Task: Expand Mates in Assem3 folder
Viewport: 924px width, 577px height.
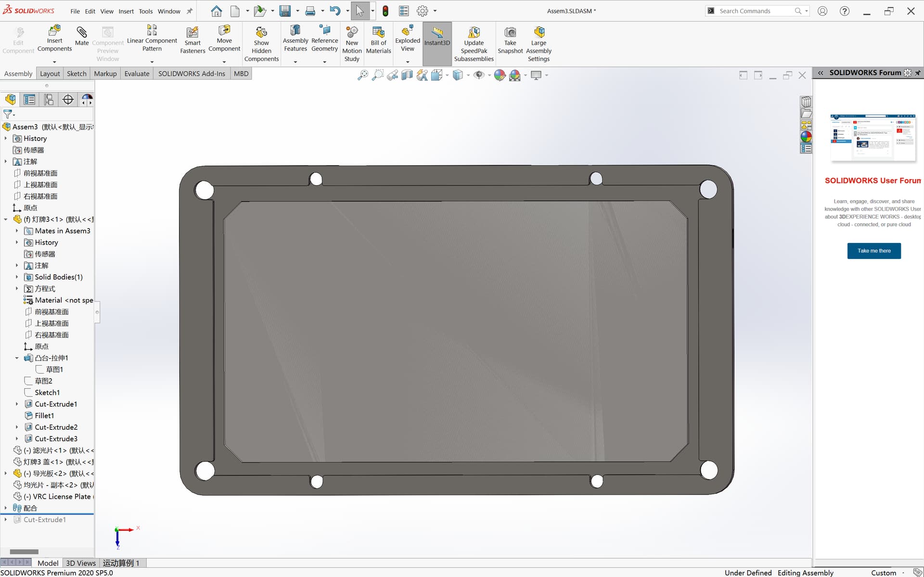Action: click(17, 231)
